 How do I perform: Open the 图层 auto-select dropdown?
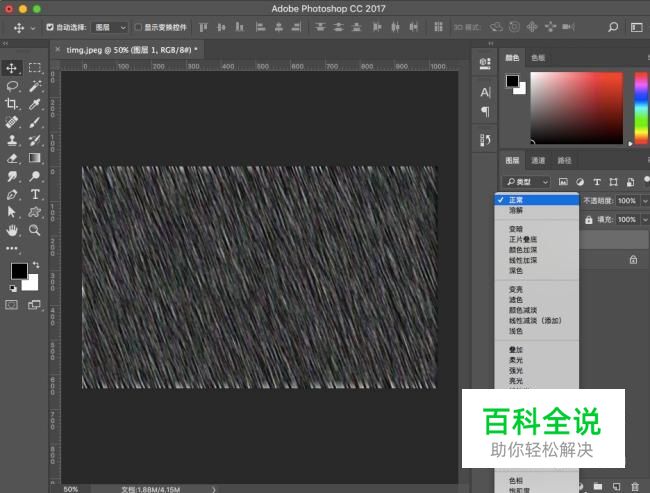[110, 27]
